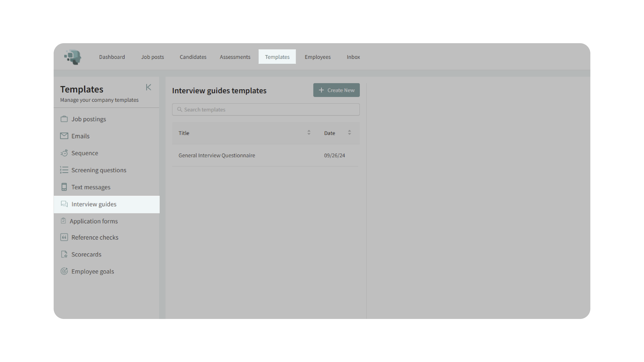Image resolution: width=644 pixels, height=362 pixels.
Task: Focus the Search templates field
Action: point(265,110)
